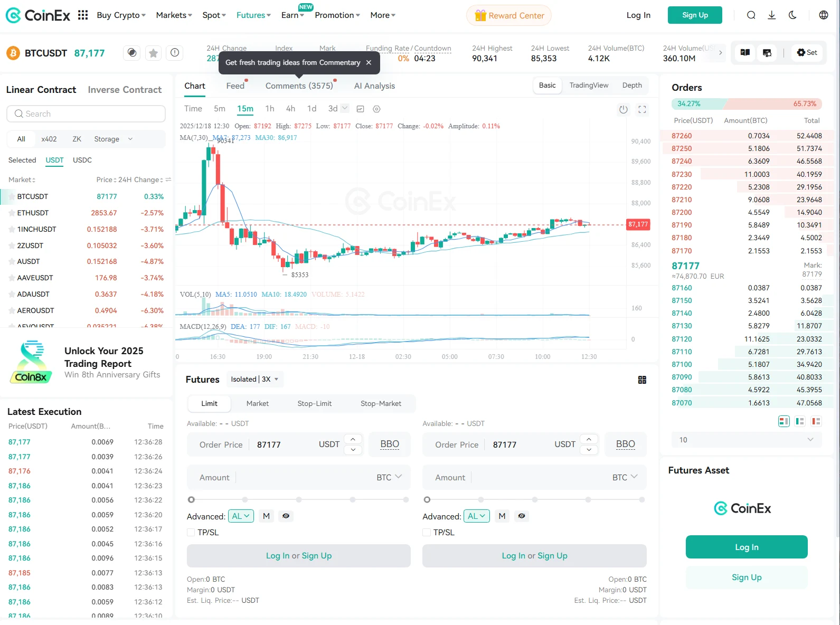Open futures layout grid icon
The image size is (840, 625).
pyautogui.click(x=642, y=380)
